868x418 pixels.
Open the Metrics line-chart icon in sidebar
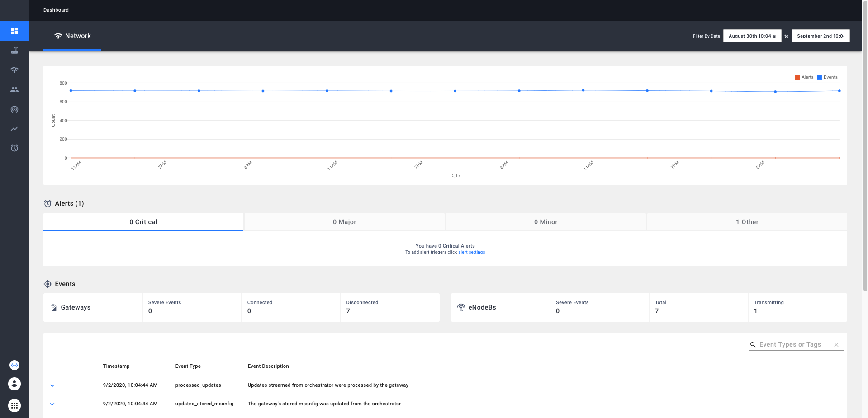14,128
